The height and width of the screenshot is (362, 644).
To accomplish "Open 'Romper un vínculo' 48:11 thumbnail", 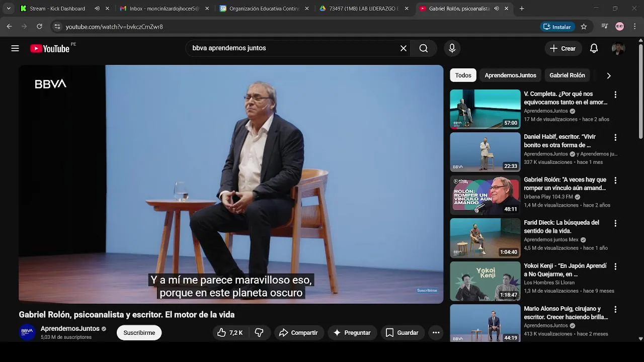I will point(485,195).
